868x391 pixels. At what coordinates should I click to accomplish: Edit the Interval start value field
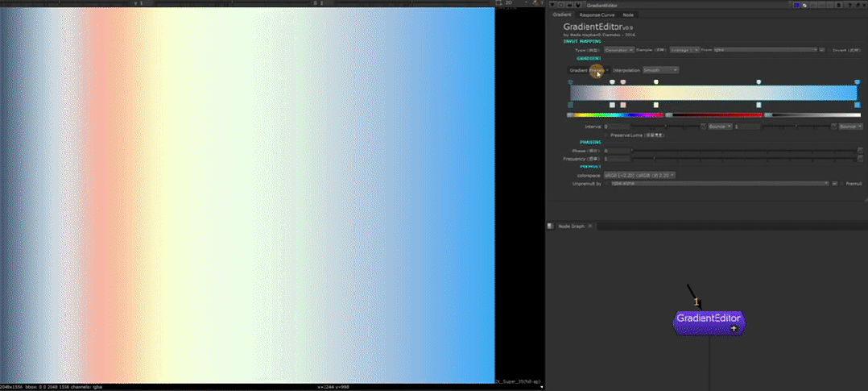click(616, 127)
